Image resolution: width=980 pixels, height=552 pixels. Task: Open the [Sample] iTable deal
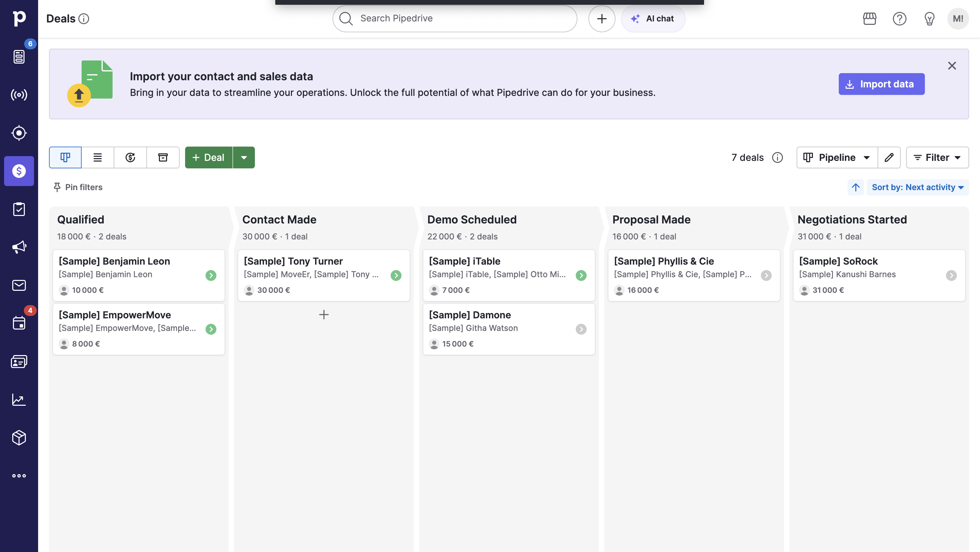pyautogui.click(x=509, y=275)
